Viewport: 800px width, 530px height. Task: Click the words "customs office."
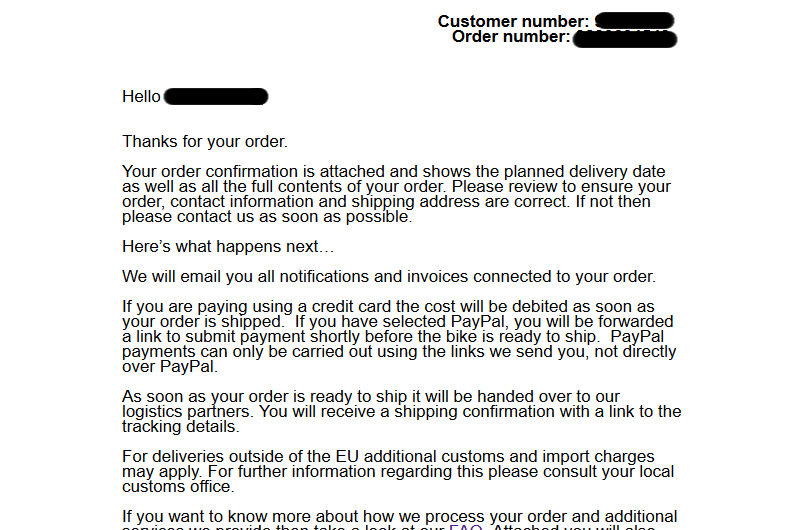pyautogui.click(x=178, y=487)
